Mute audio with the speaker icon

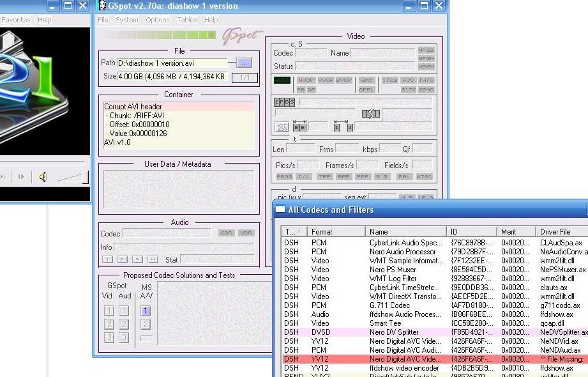pos(43,177)
